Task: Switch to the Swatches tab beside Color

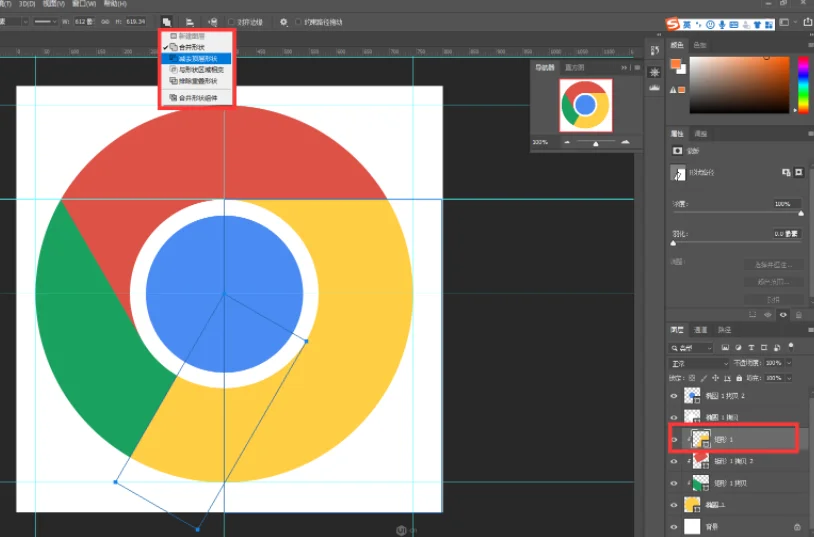Action: click(700, 45)
